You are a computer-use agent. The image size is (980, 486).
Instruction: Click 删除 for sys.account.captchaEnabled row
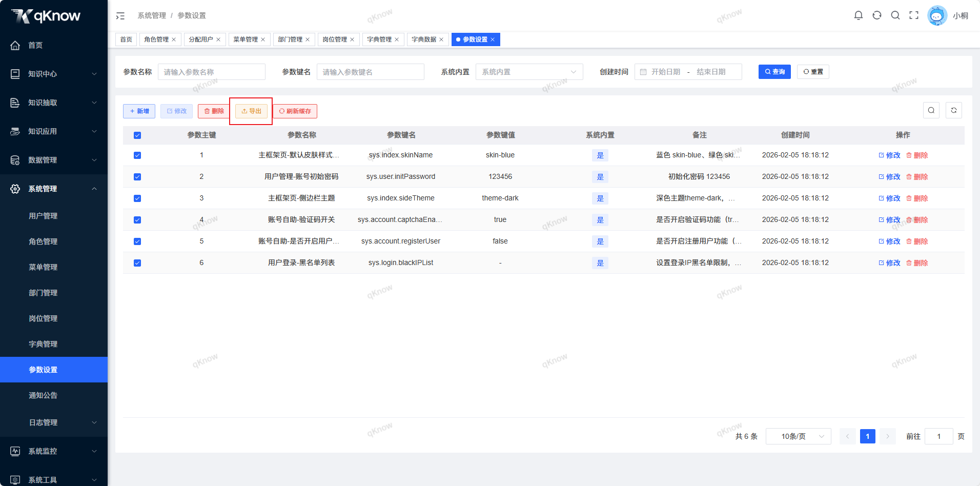917,220
